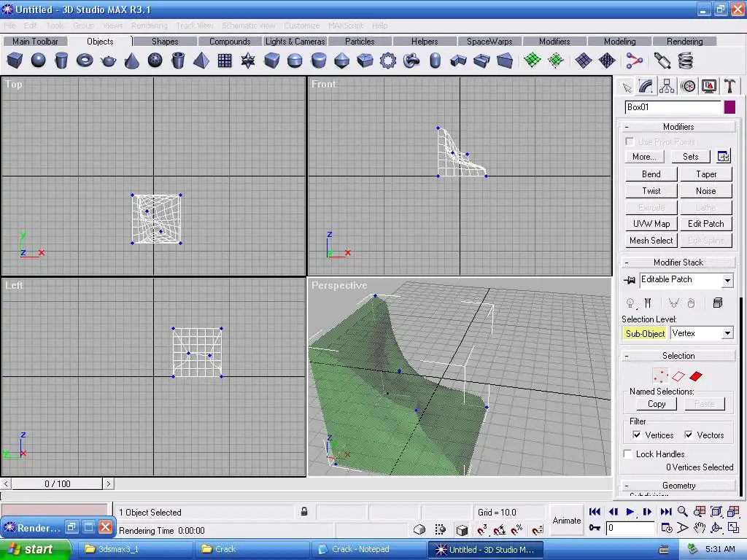Open the Hierarchy command panel

[x=667, y=86]
